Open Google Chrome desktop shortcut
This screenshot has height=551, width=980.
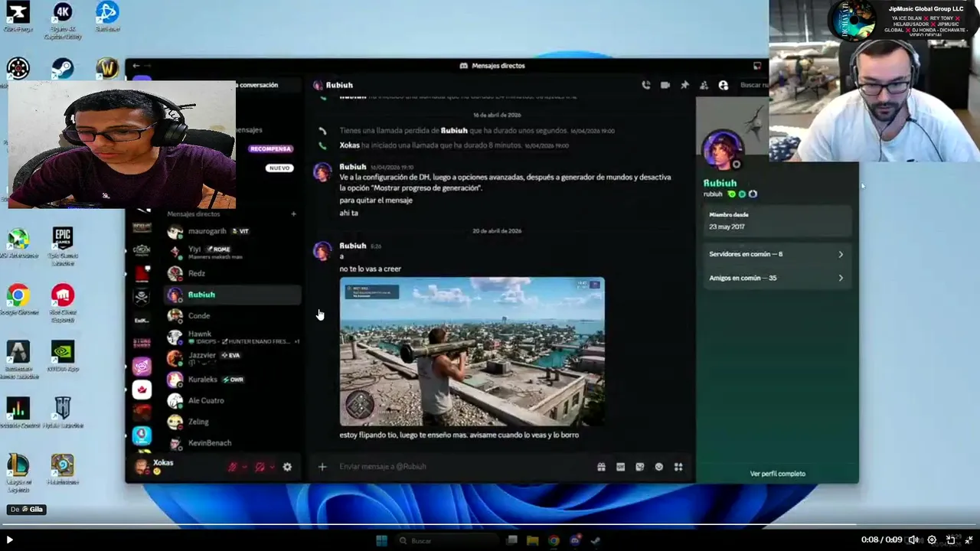point(18,301)
